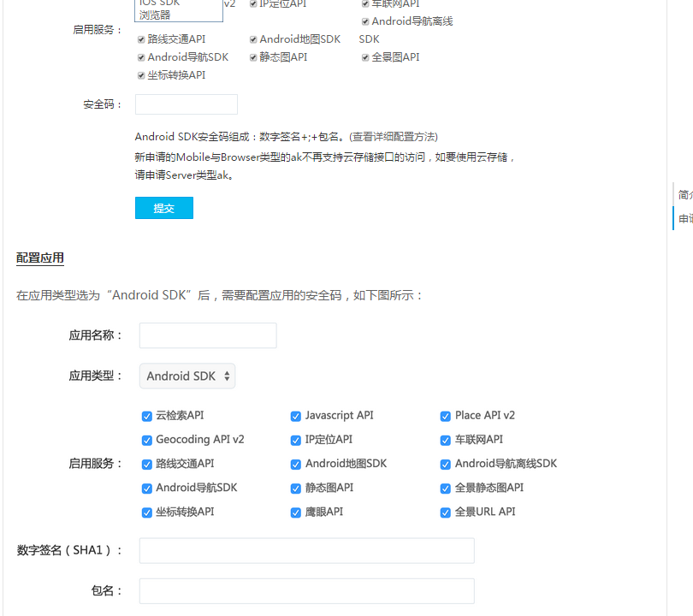
Task: Toggle the 鹰眼API checkbox
Action: tap(296, 512)
